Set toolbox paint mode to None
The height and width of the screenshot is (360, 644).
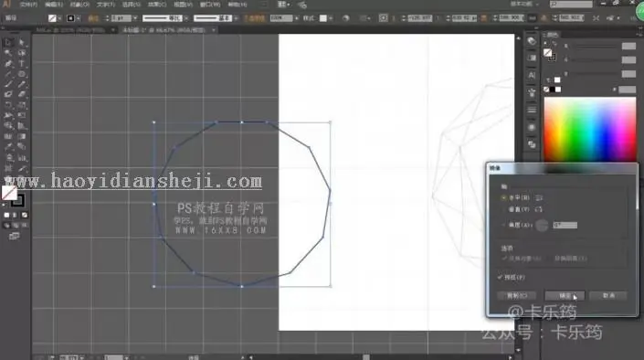[25, 215]
